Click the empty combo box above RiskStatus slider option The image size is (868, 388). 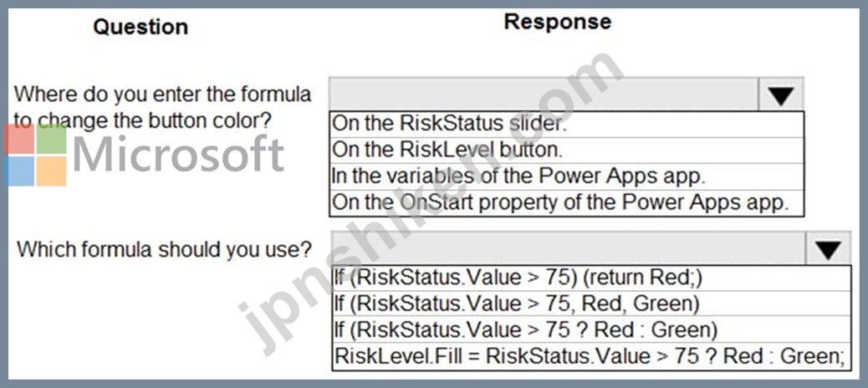click(x=544, y=94)
